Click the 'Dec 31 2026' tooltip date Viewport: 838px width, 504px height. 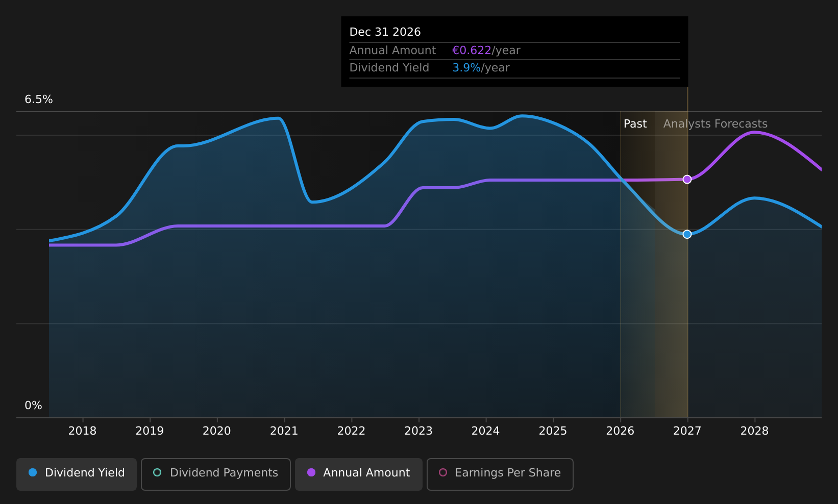point(385,32)
